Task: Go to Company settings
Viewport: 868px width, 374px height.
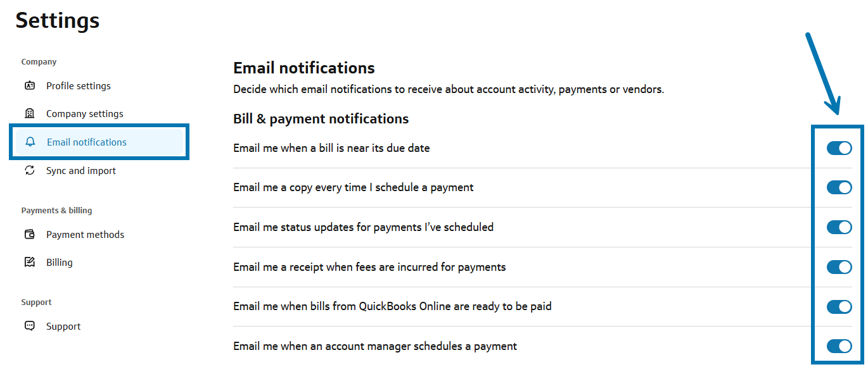Action: (85, 113)
